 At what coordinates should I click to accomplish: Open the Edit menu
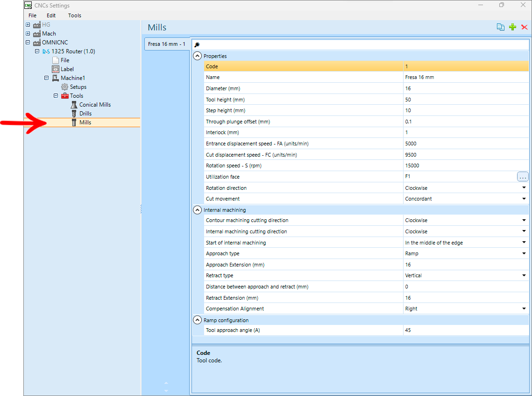(x=51, y=15)
